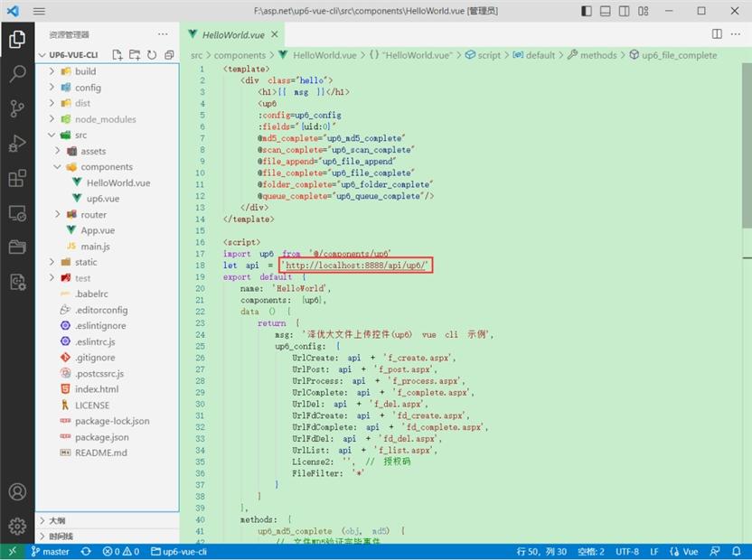Click UTF-8 encoding in status bar
The height and width of the screenshot is (560, 752).
click(x=627, y=551)
